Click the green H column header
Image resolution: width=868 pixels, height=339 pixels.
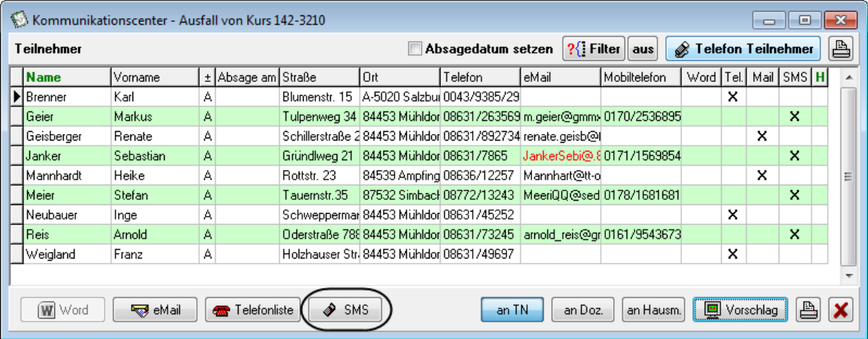tap(819, 78)
